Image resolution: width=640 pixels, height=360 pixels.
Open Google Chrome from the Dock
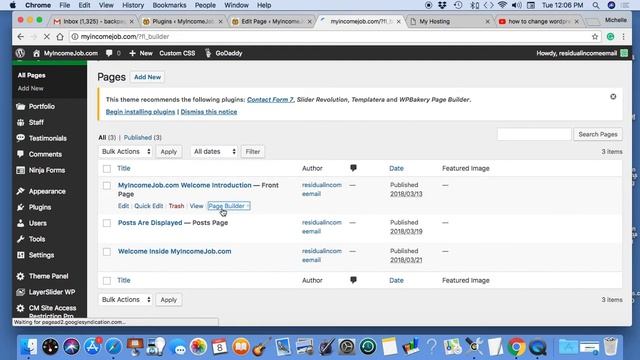click(x=516, y=347)
